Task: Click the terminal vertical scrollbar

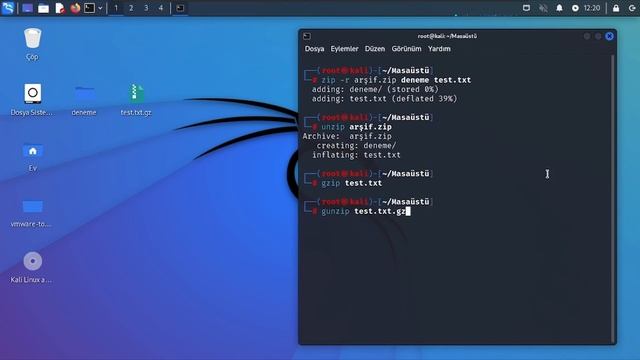Action: coord(613,199)
